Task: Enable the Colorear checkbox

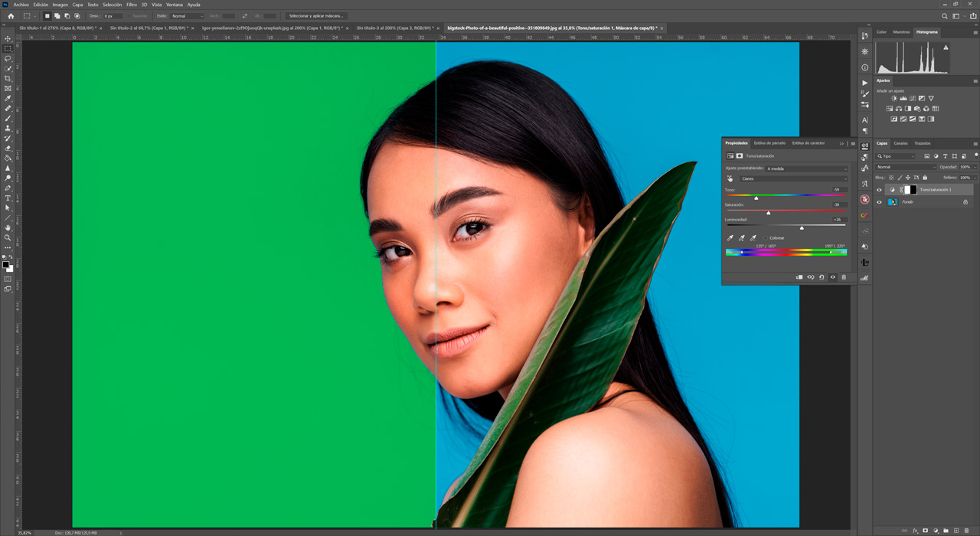Action: click(765, 238)
